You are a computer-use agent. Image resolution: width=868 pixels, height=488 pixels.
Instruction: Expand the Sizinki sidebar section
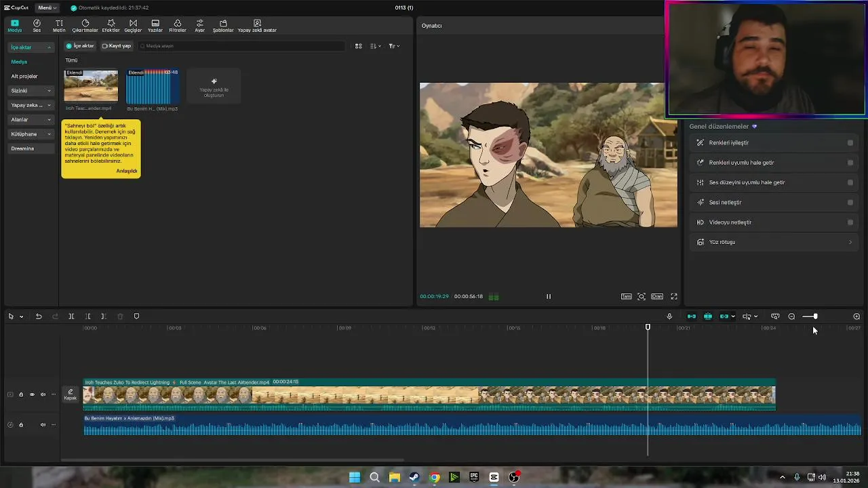31,91
